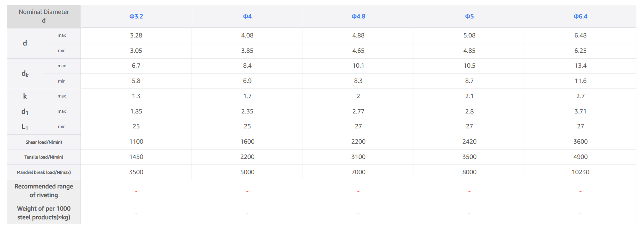
Task: Select the Shear load/N(min) row label
Action: click(44, 142)
